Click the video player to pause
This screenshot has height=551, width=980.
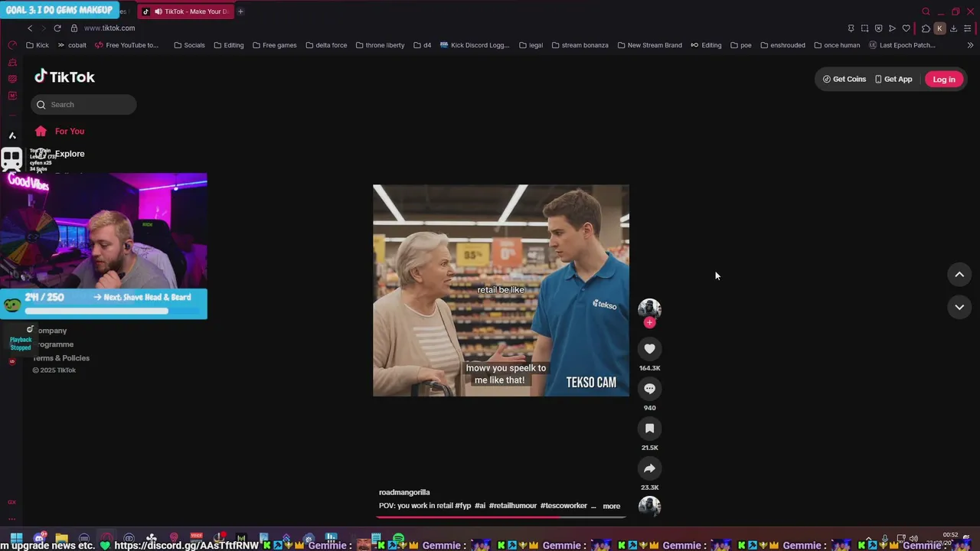(x=501, y=290)
